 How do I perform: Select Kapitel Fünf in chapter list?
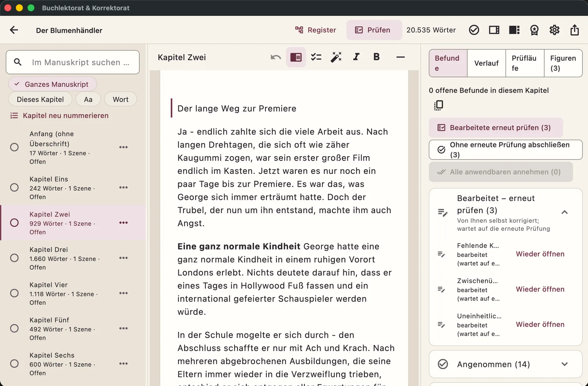[73, 329]
